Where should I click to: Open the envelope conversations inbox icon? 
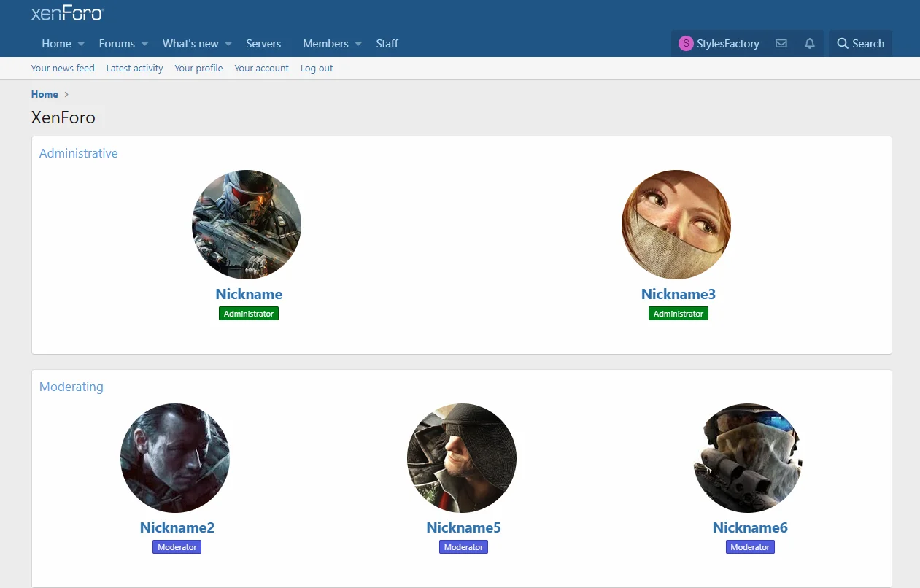781,44
